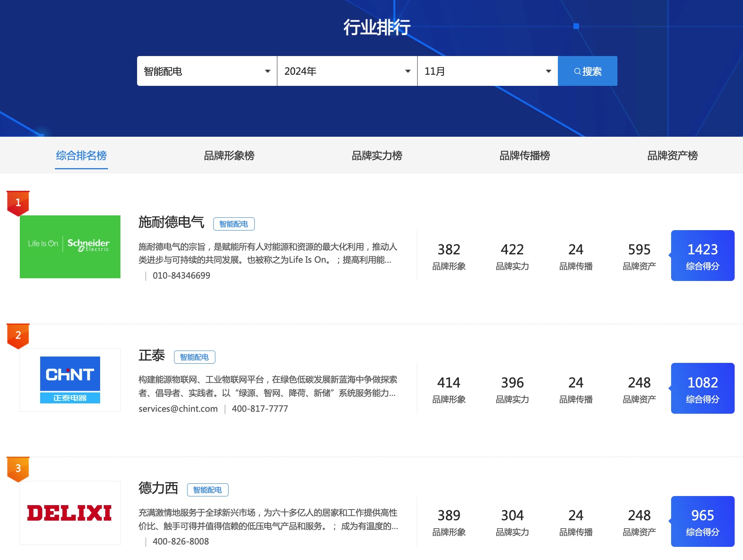
Task: Click the 行业排行 page heading
Action: click(x=377, y=27)
